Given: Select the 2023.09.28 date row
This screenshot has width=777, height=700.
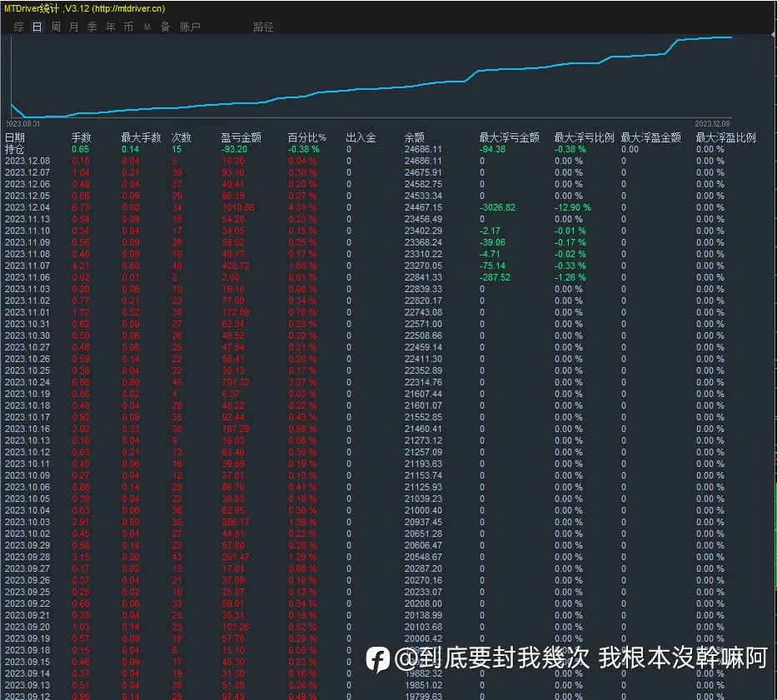Looking at the screenshot, I should 27,557.
